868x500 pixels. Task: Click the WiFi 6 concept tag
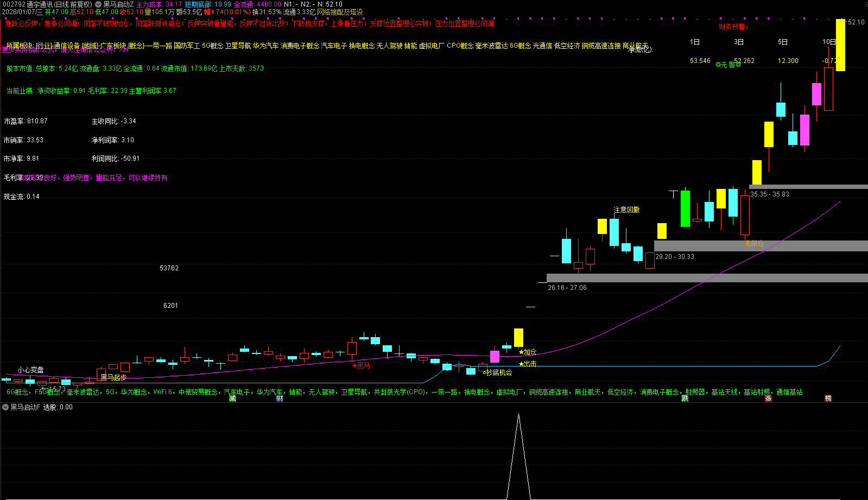(162, 392)
